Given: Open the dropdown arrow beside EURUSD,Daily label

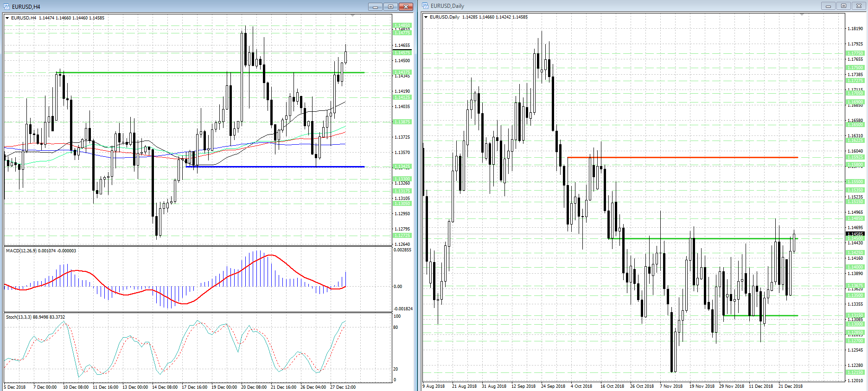Looking at the screenshot, I should [x=426, y=17].
